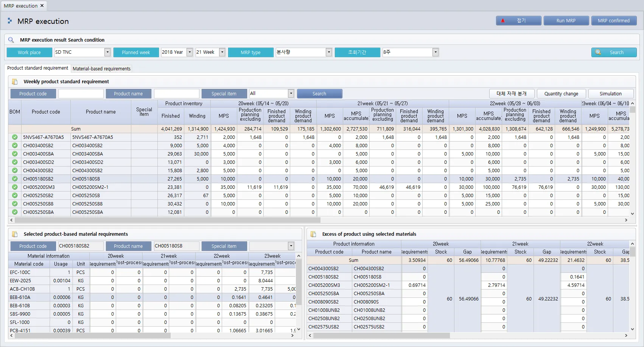
Task: Click the Excess of product panel icon
Action: (x=313, y=234)
